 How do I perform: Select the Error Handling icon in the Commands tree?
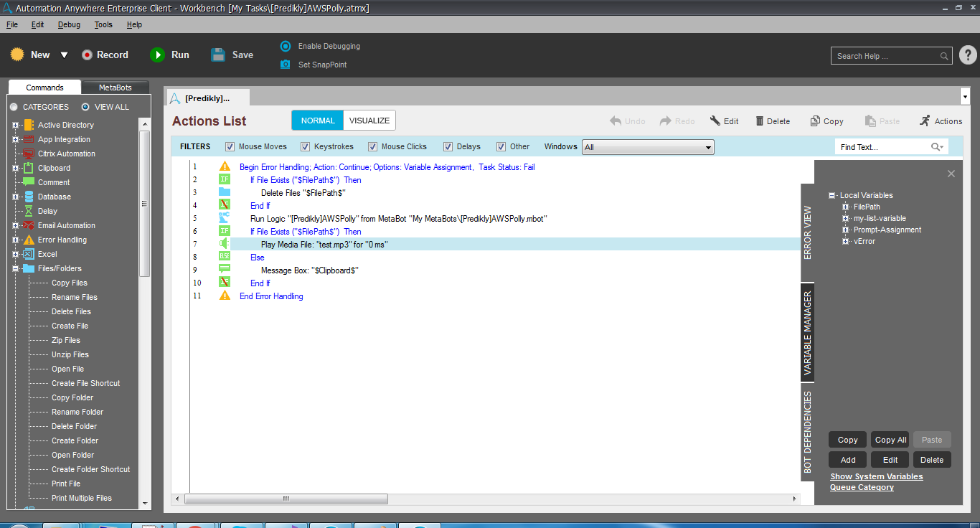28,240
